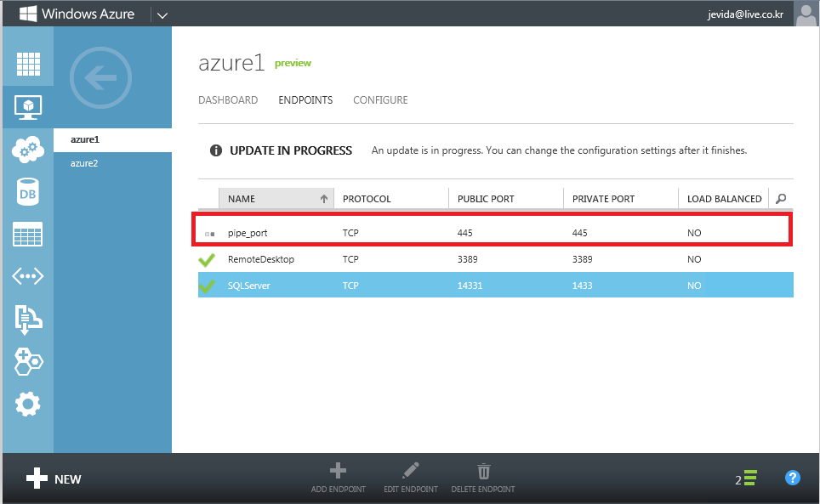Open the Settings gear sidebar icon

[28, 405]
